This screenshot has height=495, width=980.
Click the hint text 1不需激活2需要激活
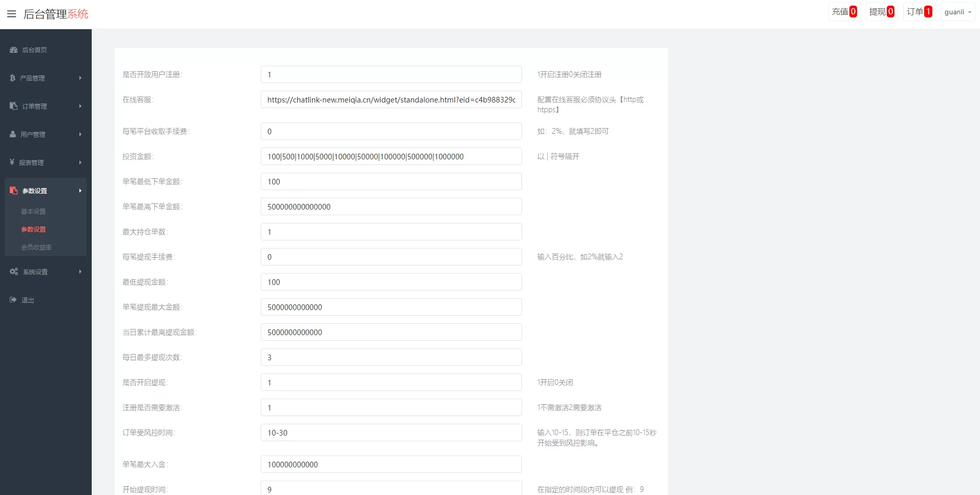click(569, 407)
